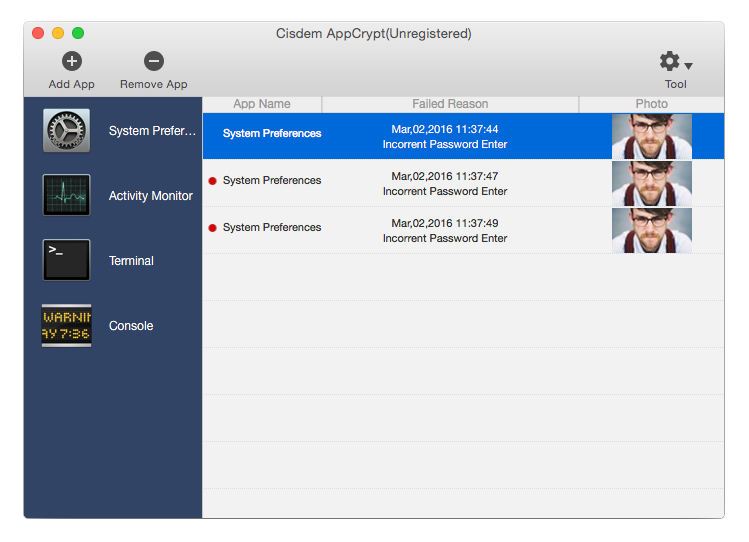This screenshot has width=749, height=542.
Task: Open the photo thumbnail for 11:37:44 entry
Action: (x=652, y=136)
